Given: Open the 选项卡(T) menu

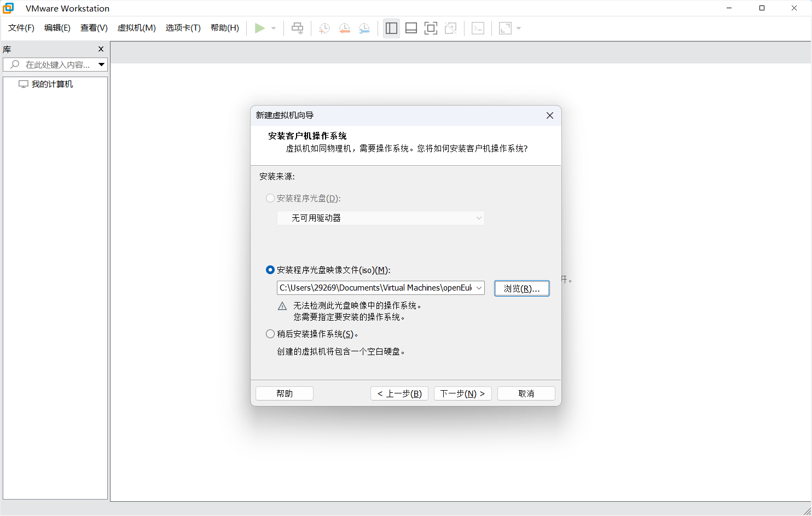Looking at the screenshot, I should click(x=183, y=28).
